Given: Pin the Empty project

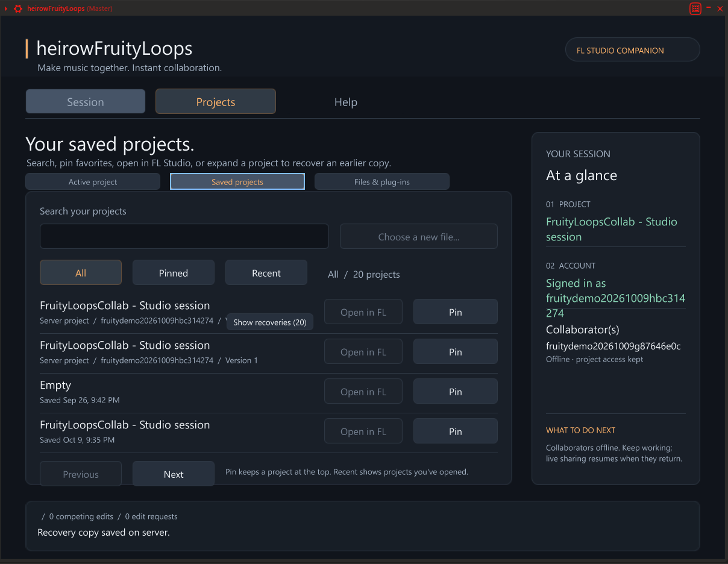Looking at the screenshot, I should click(456, 391).
